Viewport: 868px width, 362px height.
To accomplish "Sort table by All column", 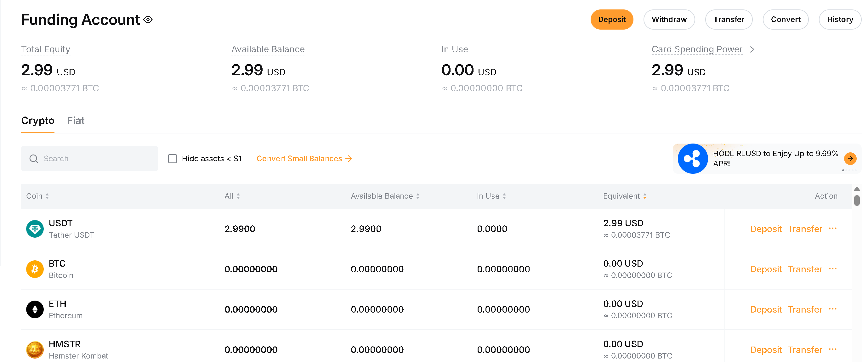I will pyautogui.click(x=232, y=196).
